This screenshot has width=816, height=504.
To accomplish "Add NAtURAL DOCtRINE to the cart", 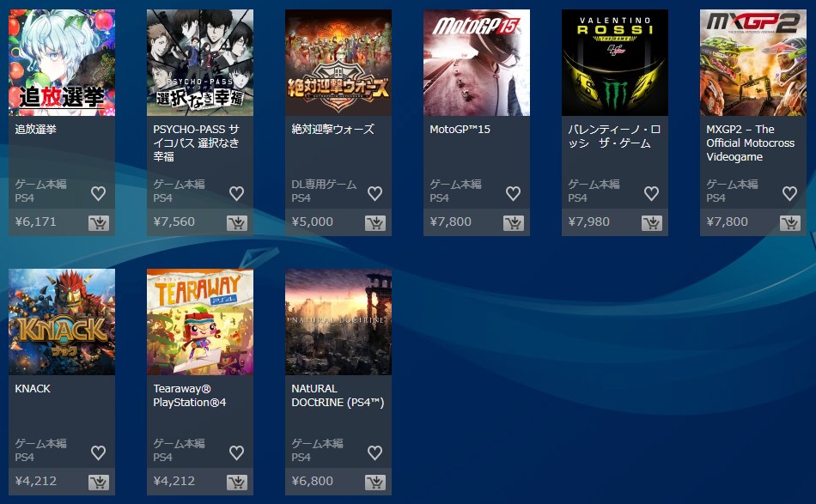I will tap(375, 483).
